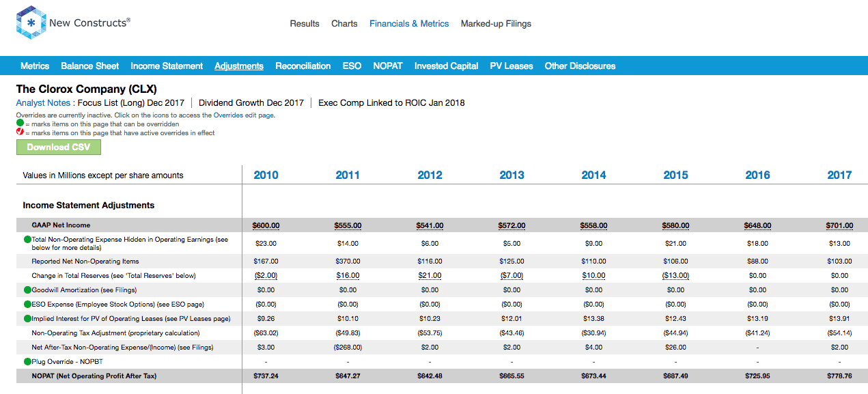Click GAAP Net Income value $648.00

(x=757, y=226)
